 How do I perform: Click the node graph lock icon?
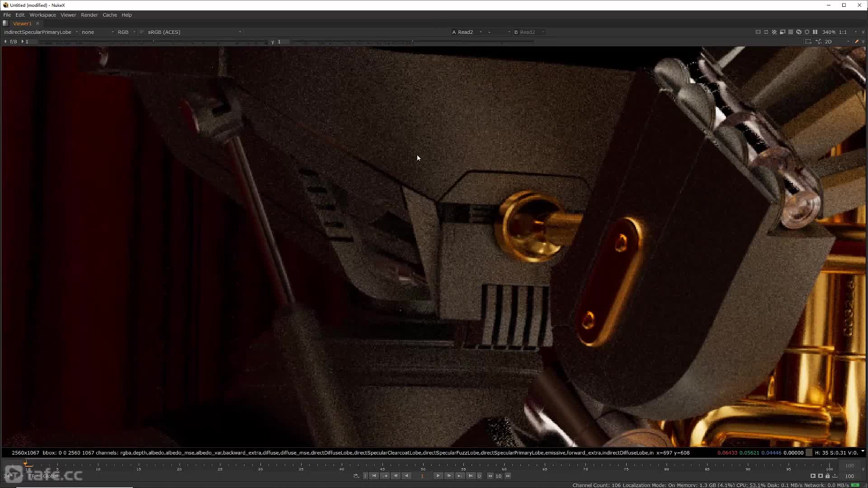point(819,42)
